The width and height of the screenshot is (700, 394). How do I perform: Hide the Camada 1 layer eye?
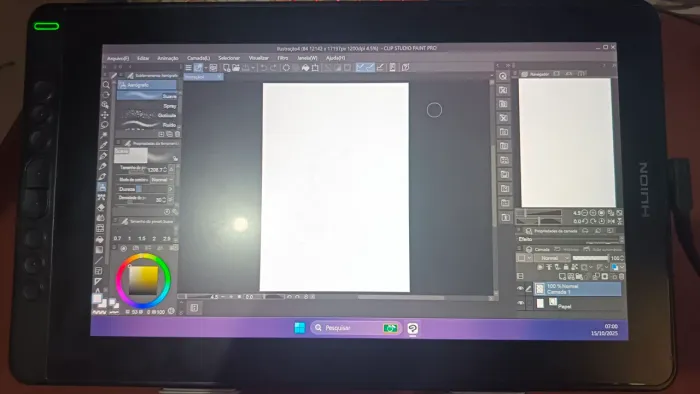[x=520, y=289]
